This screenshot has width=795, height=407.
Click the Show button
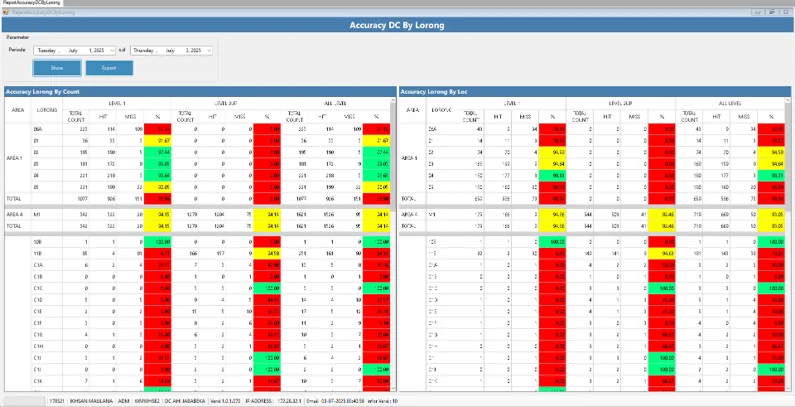tap(57, 68)
